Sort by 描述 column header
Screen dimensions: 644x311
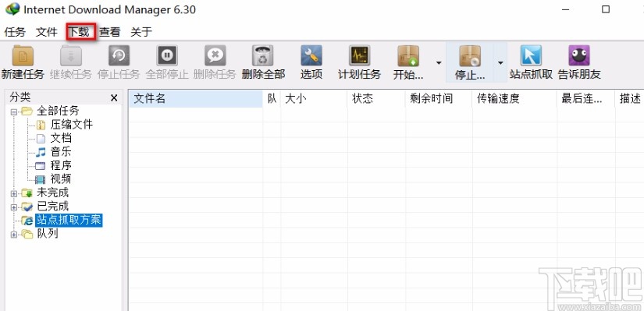630,98
